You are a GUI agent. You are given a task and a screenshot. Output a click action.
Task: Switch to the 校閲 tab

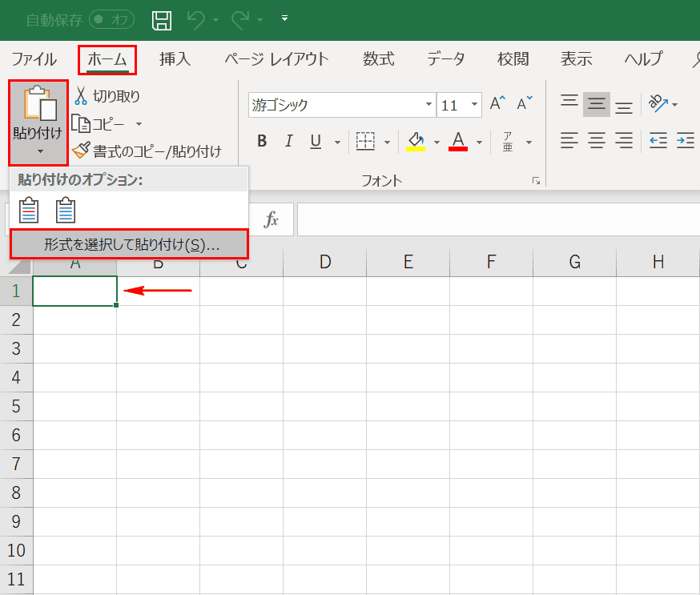[x=513, y=59]
